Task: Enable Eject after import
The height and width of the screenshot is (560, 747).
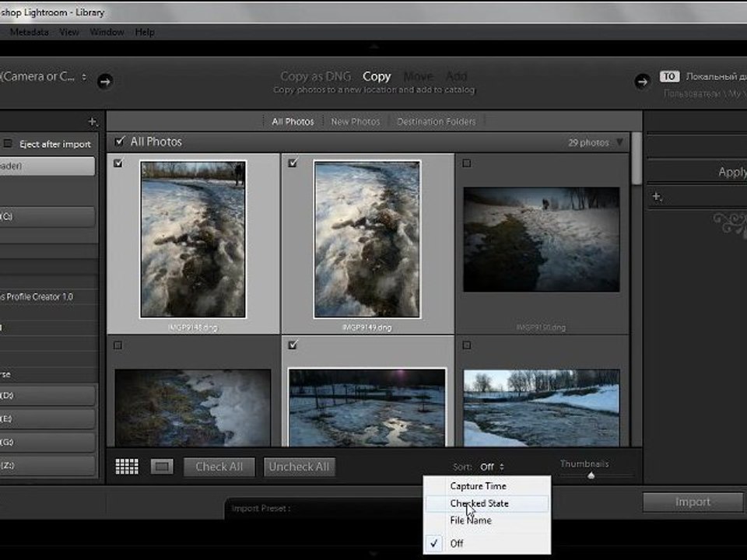Action: [x=8, y=143]
